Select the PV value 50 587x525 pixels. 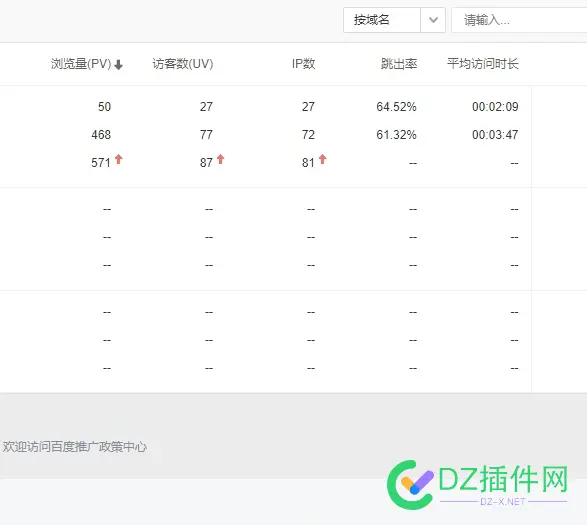104,107
